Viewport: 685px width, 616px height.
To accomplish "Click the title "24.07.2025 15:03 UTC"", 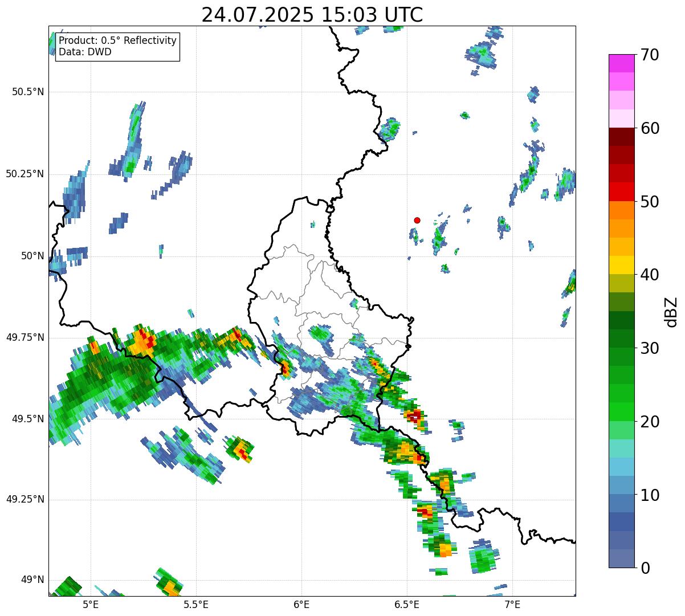I will point(312,15).
